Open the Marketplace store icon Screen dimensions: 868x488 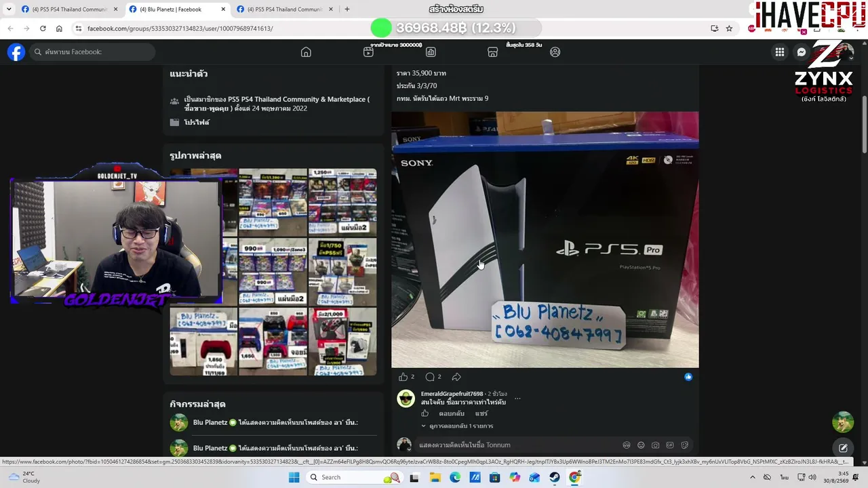493,52
